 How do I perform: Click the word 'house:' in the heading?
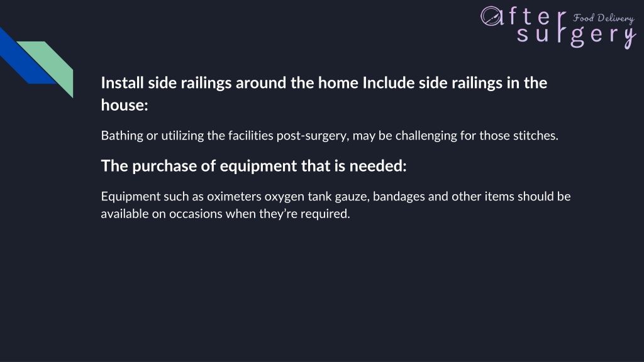[x=125, y=105]
